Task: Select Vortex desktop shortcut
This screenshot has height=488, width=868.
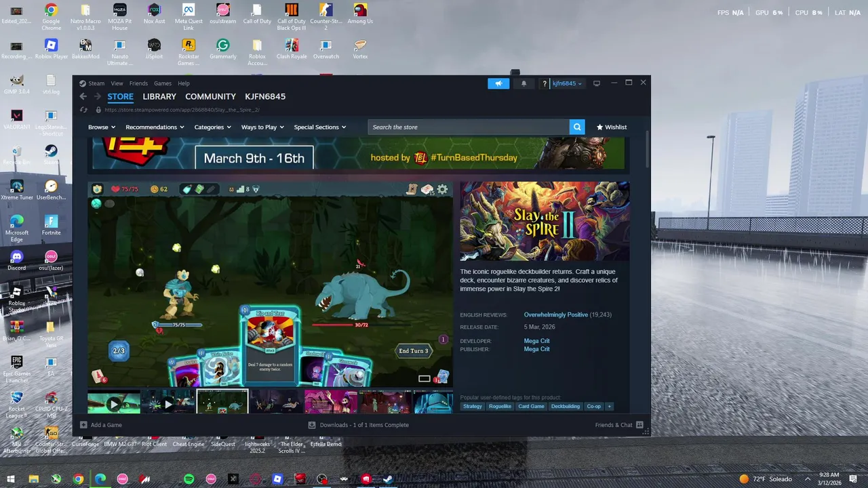Action: [360, 49]
